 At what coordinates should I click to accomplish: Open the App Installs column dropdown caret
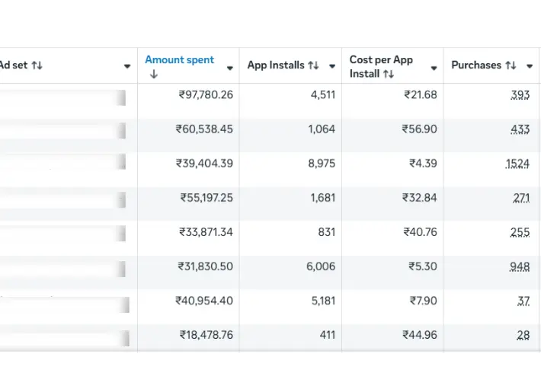[x=332, y=66]
